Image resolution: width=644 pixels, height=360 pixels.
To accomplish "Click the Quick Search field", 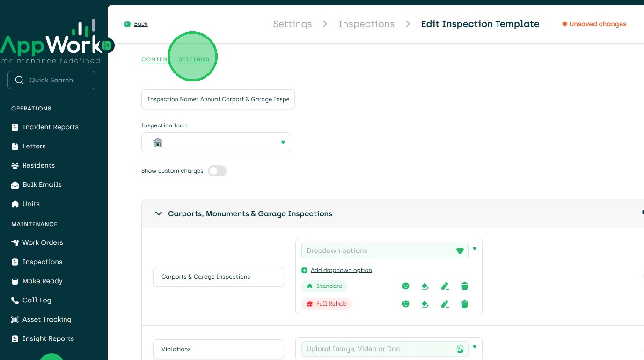I will [x=51, y=80].
